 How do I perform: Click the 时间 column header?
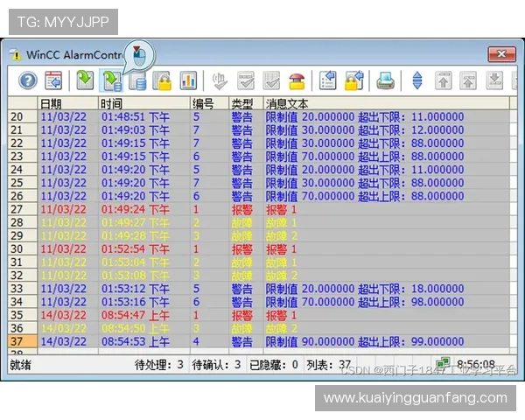144,103
